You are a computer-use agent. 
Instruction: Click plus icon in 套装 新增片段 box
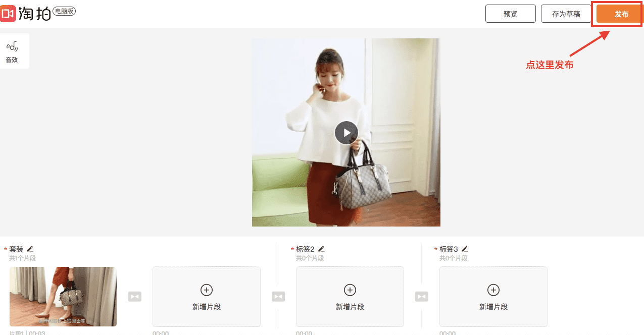[x=207, y=290]
